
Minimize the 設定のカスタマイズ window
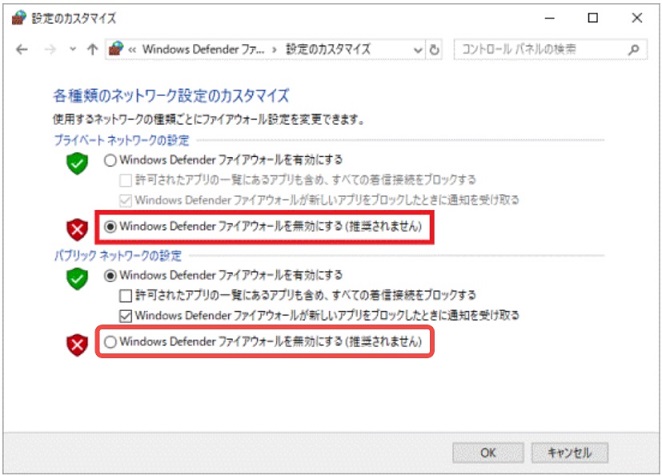[x=550, y=18]
